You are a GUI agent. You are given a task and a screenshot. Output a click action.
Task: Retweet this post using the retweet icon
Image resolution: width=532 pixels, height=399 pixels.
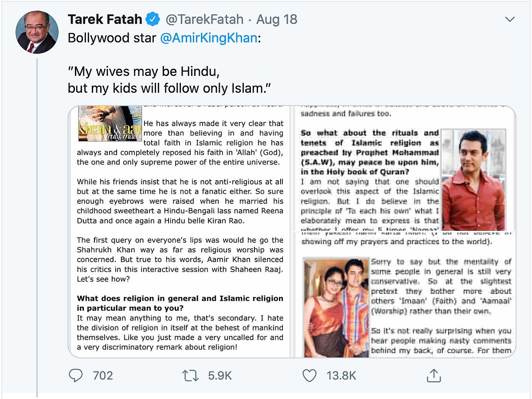191,376
